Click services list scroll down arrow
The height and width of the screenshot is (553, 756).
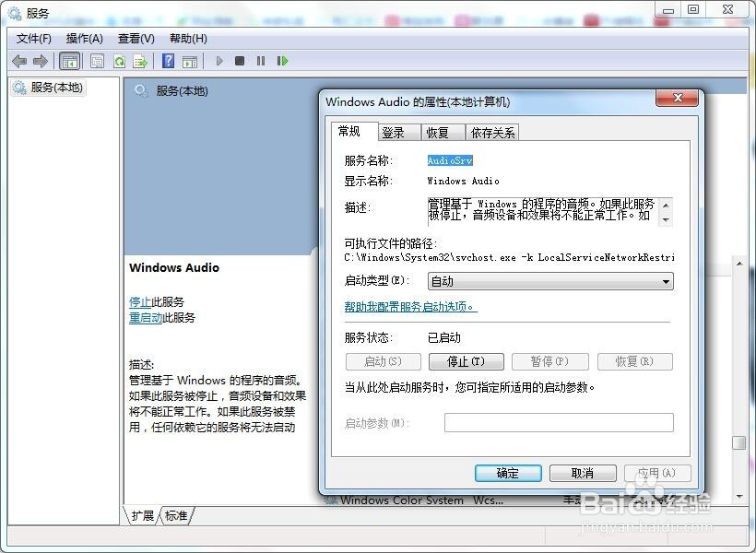click(739, 496)
